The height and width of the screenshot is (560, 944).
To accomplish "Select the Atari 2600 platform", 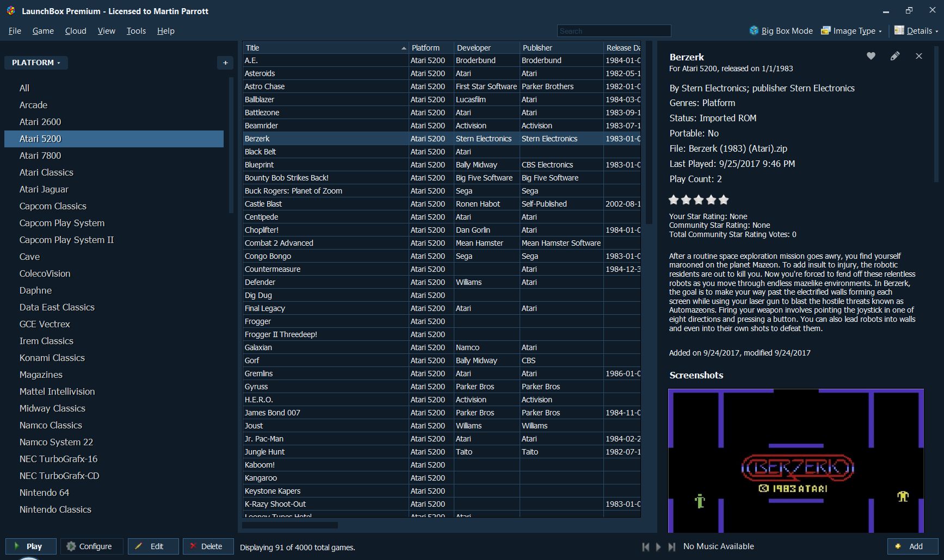I will coord(114,122).
